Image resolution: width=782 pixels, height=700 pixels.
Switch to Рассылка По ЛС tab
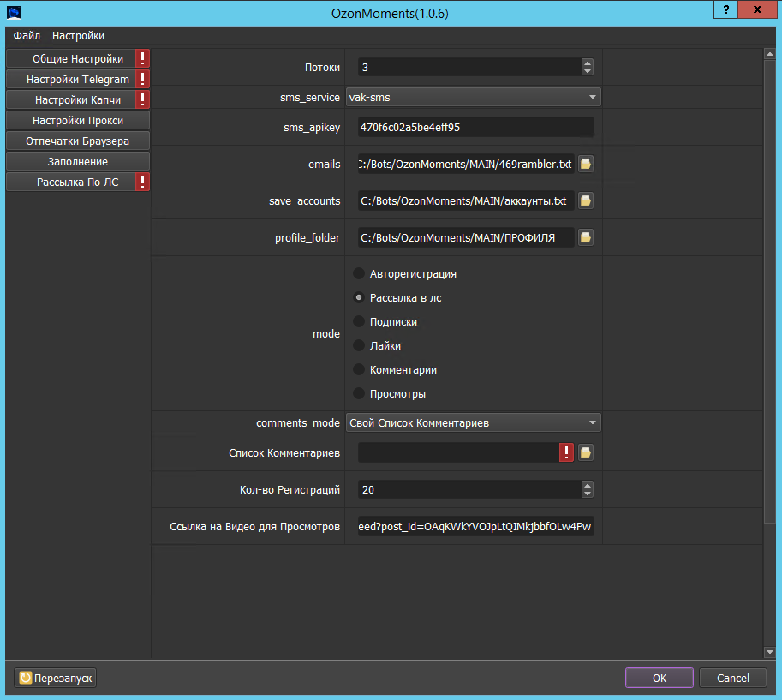point(78,182)
